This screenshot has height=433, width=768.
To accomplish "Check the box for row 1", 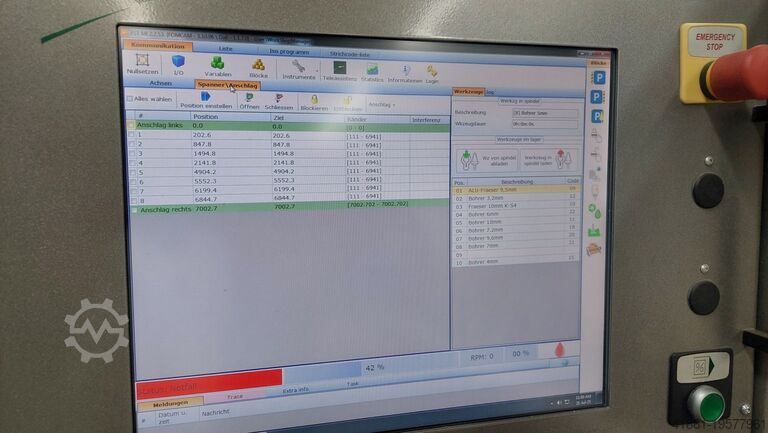I will (132, 135).
